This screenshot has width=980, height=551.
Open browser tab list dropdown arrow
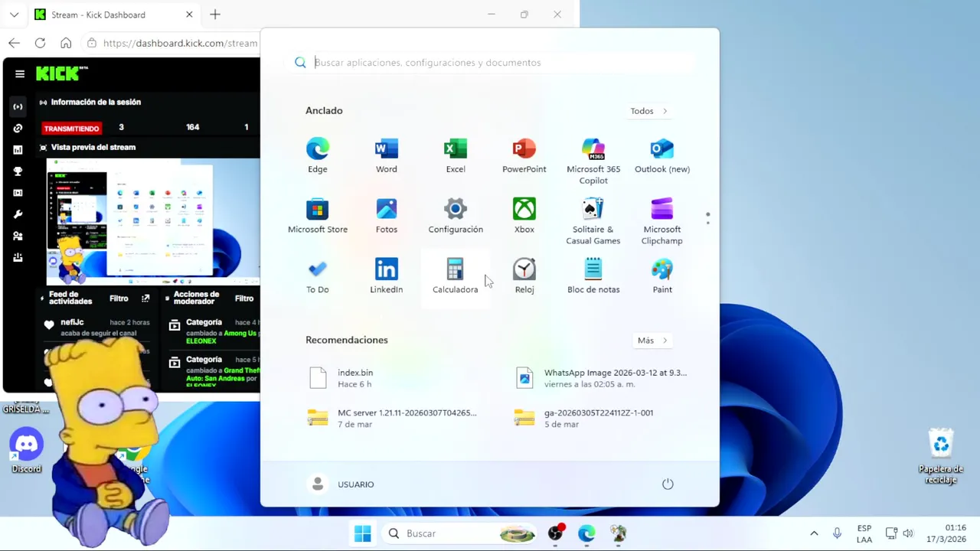(14, 15)
